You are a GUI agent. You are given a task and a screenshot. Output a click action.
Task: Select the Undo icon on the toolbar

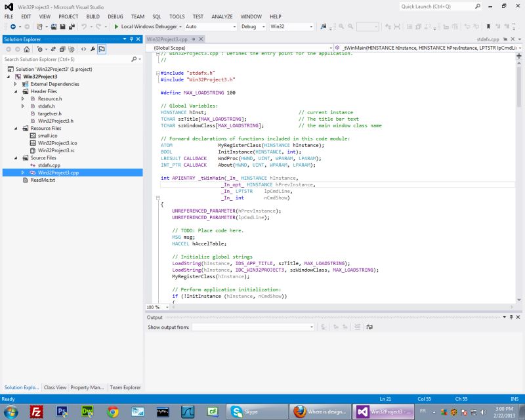point(84,28)
